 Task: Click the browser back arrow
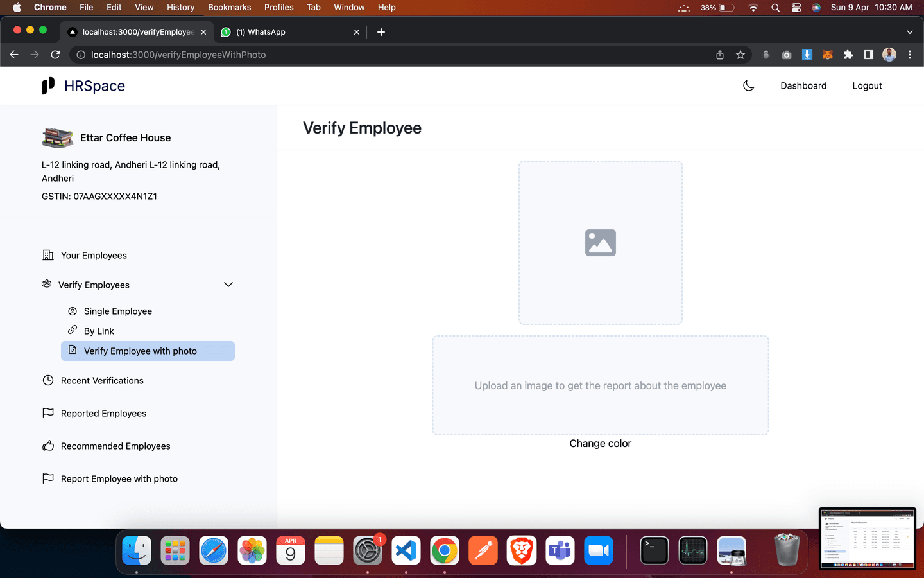tap(14, 55)
